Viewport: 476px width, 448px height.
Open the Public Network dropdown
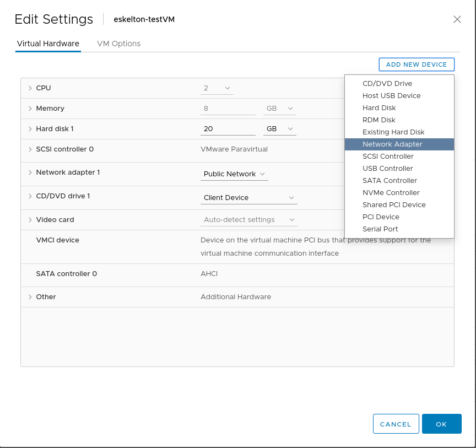234,174
